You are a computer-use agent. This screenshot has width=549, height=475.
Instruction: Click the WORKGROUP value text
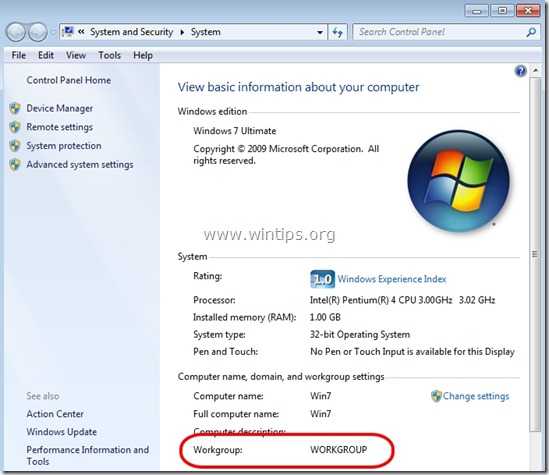click(339, 450)
